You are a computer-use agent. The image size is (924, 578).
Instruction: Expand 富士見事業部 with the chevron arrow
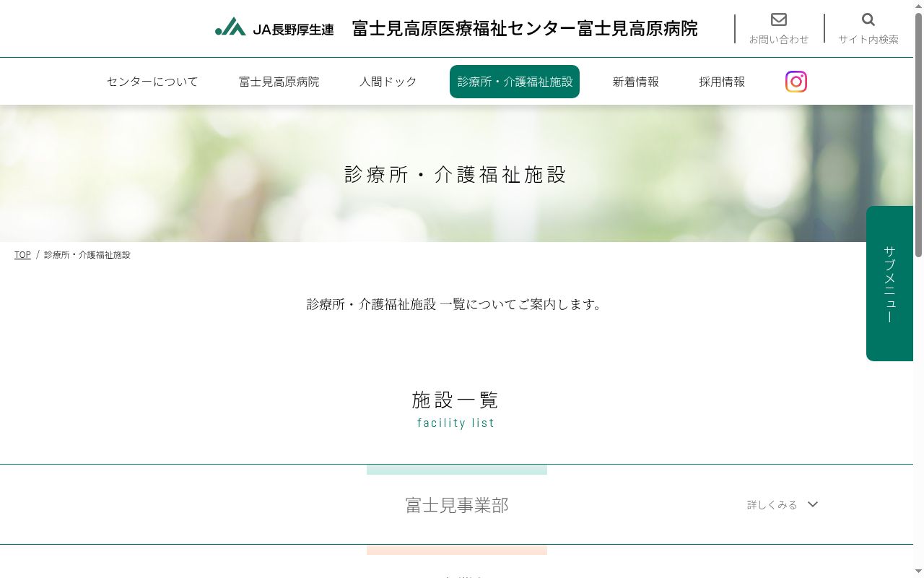813,504
